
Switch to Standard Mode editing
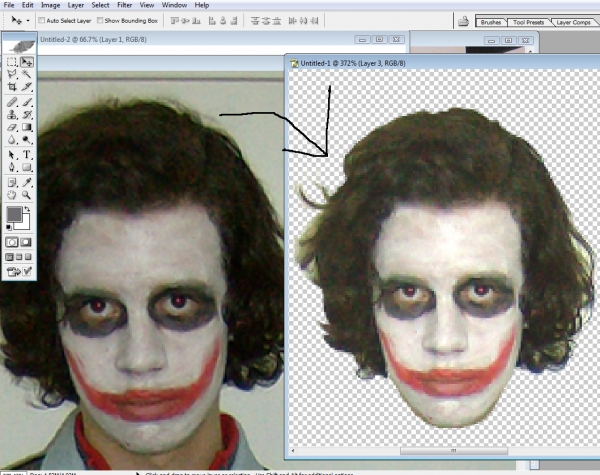(12, 242)
